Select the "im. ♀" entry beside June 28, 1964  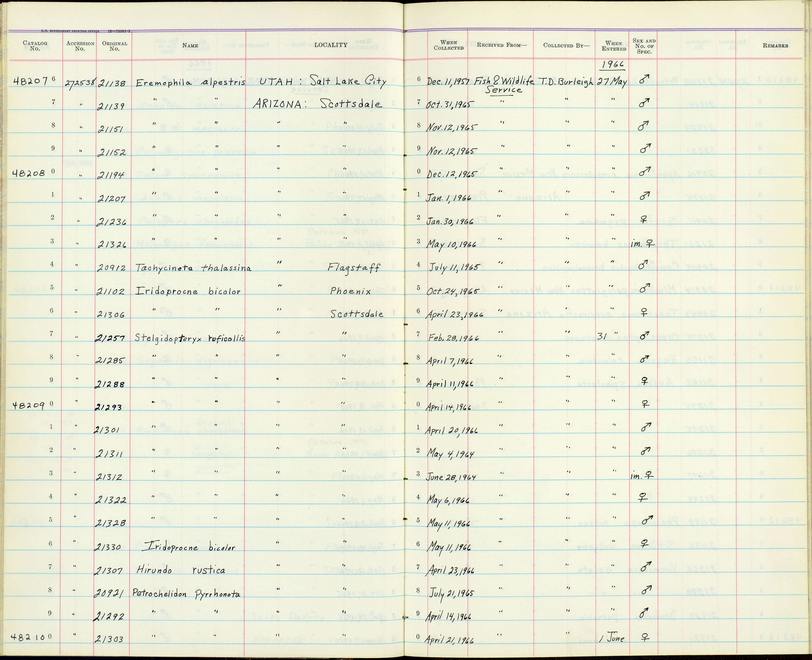642,475
